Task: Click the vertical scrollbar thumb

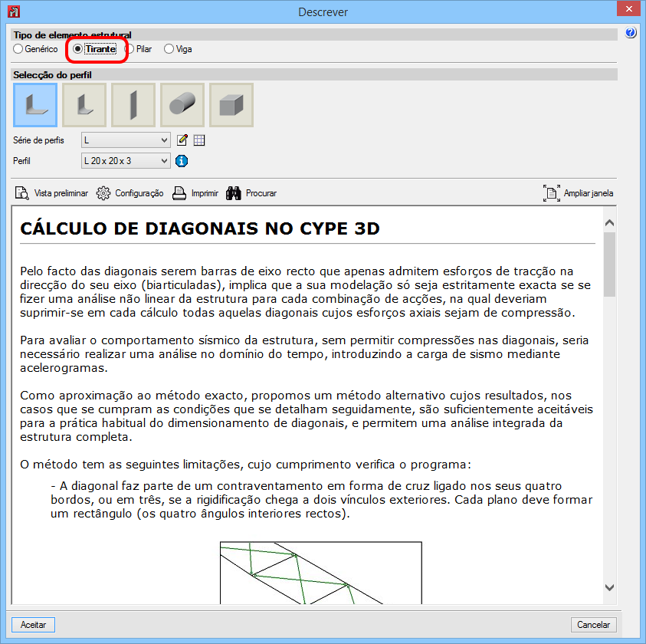Action: [609, 264]
